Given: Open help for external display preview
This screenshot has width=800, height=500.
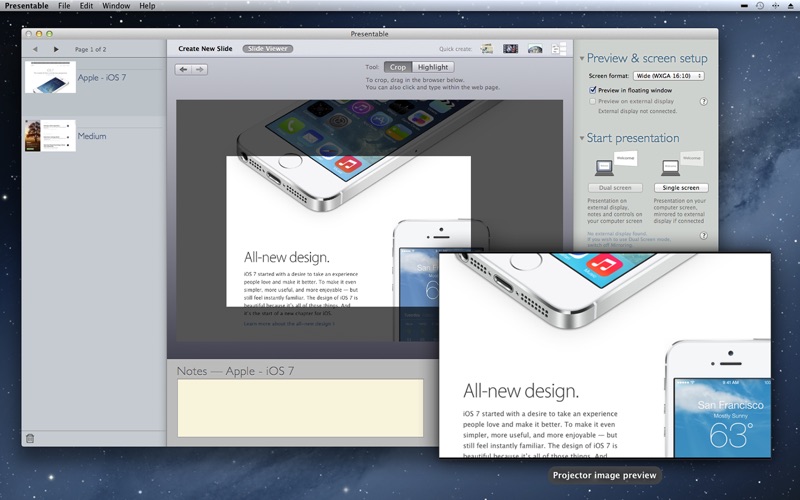Looking at the screenshot, I should click(x=704, y=101).
